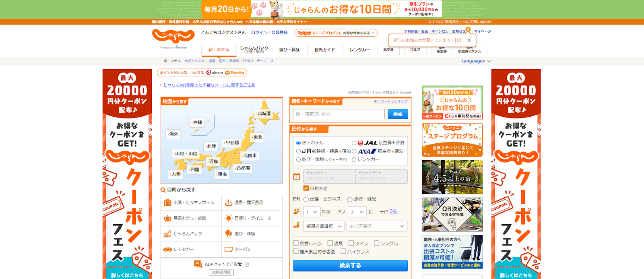Open the レンタカー navigation tab

click(x=360, y=50)
